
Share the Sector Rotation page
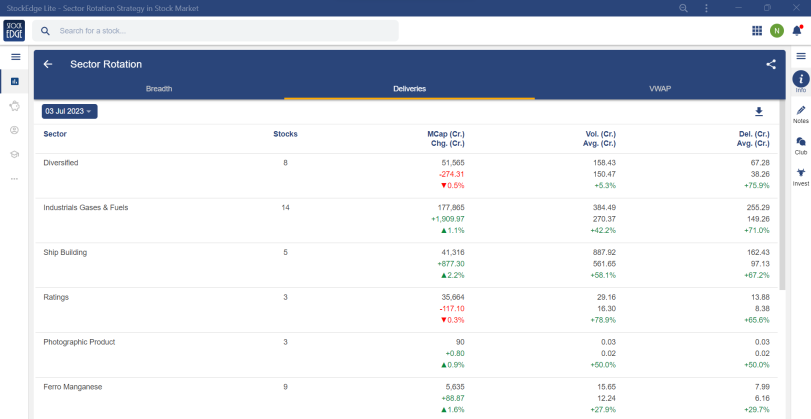coord(771,64)
